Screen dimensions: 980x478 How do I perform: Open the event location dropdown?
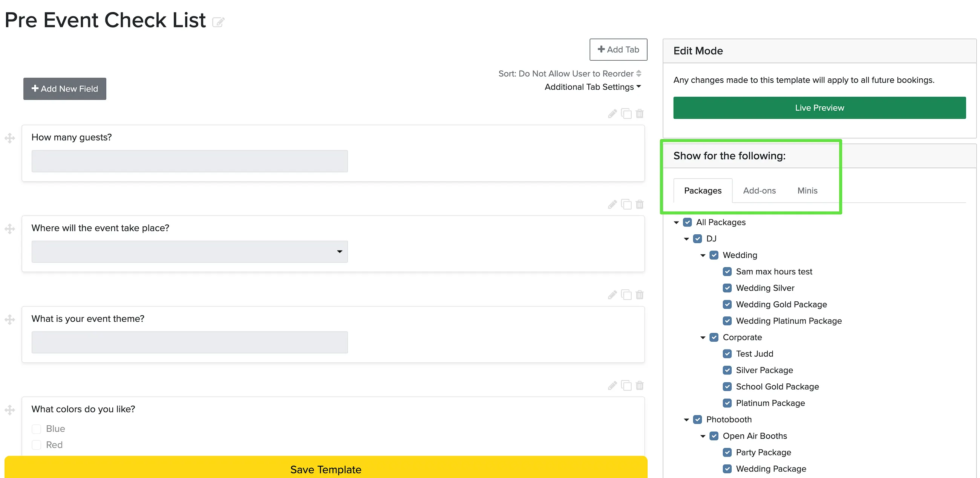pos(190,251)
